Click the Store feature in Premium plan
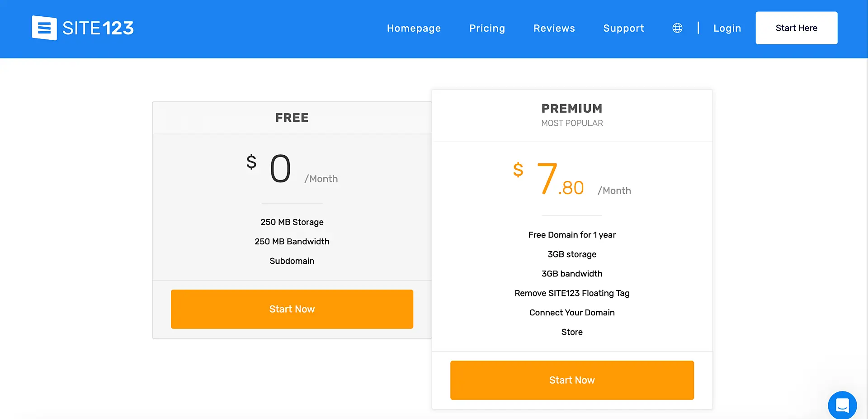This screenshot has height=419, width=868. (571, 332)
